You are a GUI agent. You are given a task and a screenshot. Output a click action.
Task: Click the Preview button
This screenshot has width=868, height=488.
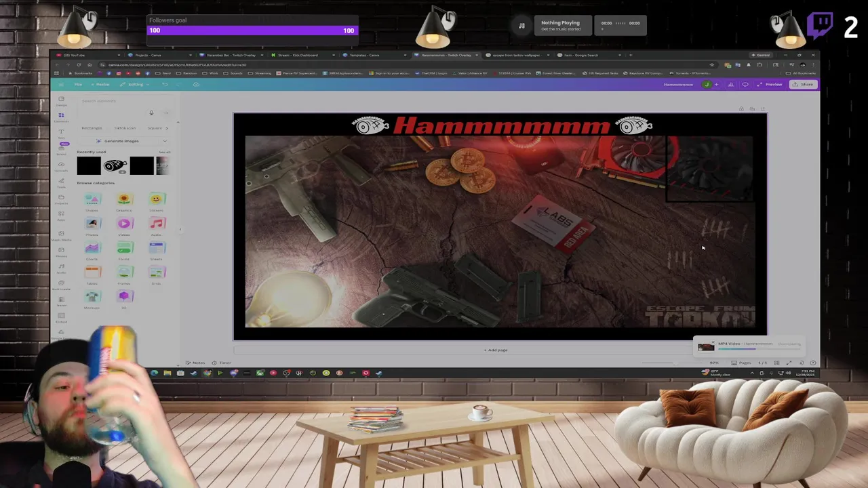771,84
